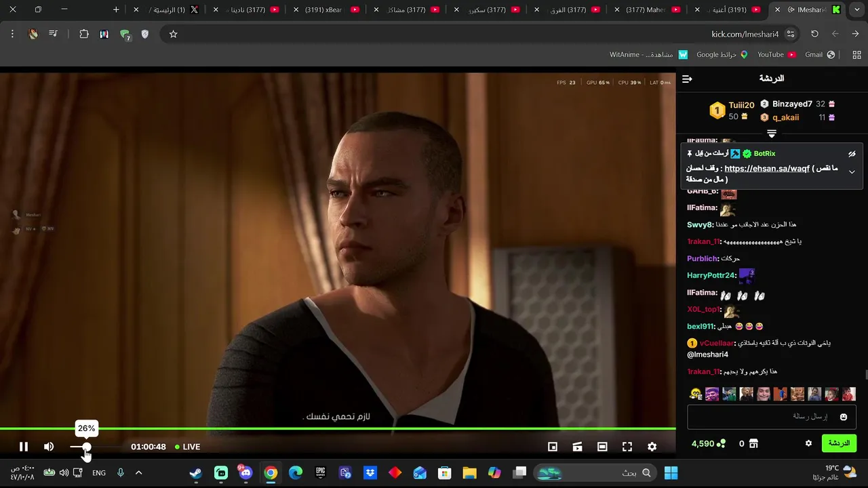Open the clip creation icon in player
868x488 pixels.
point(577,447)
